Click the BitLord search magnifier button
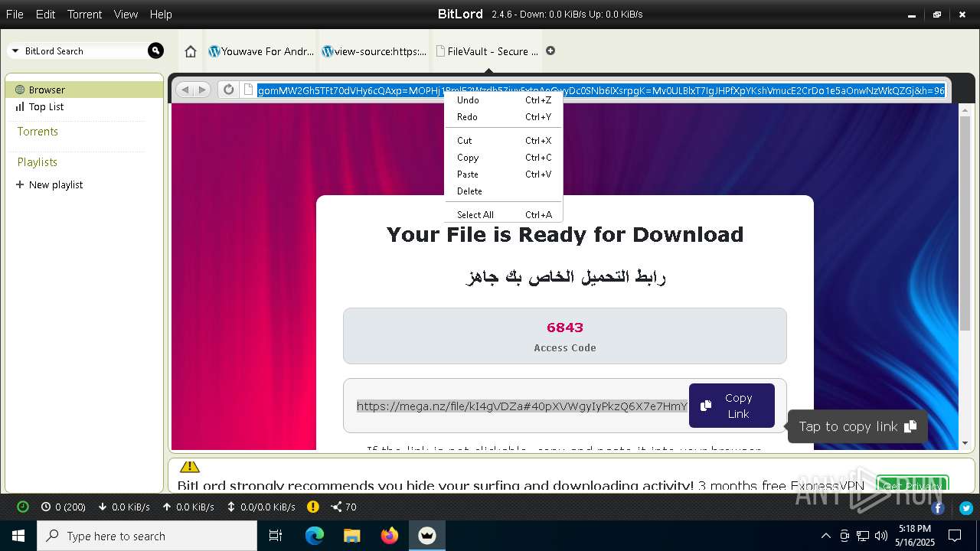980x551 pixels. point(155,51)
